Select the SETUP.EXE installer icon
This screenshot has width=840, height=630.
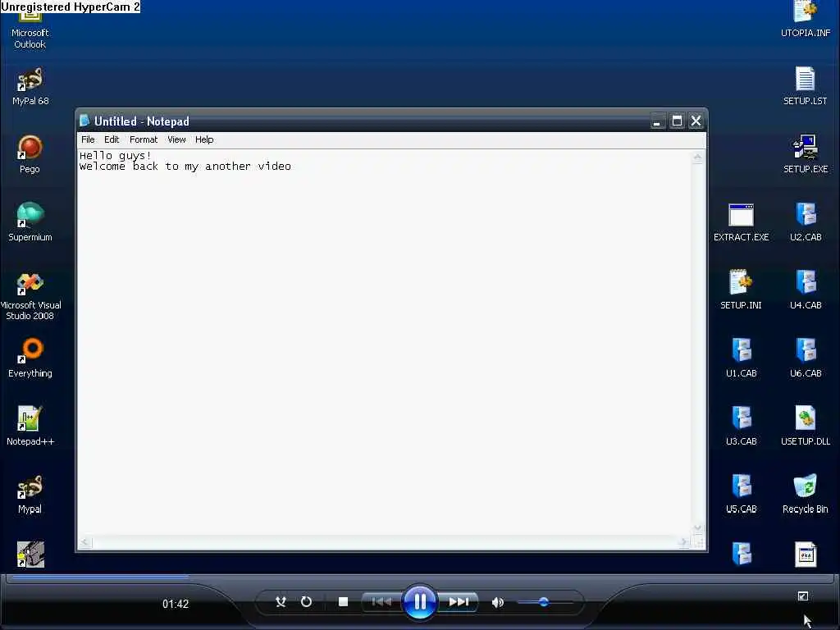click(x=806, y=154)
